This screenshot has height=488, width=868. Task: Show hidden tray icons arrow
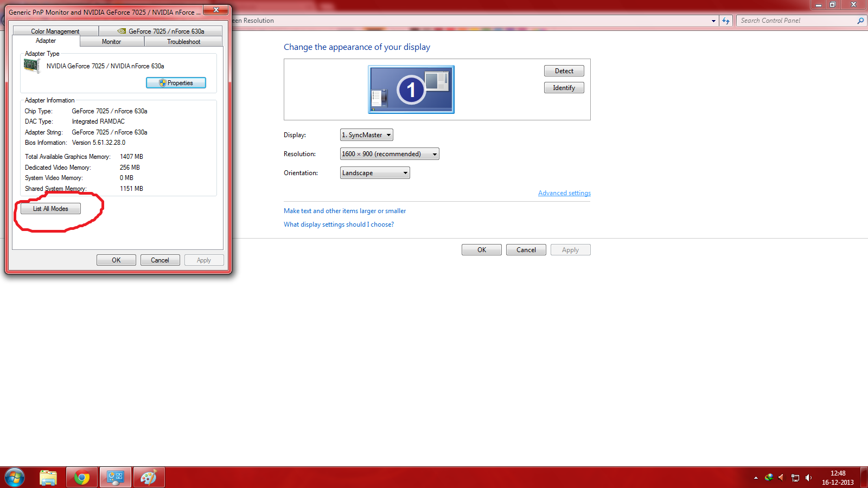click(x=756, y=478)
